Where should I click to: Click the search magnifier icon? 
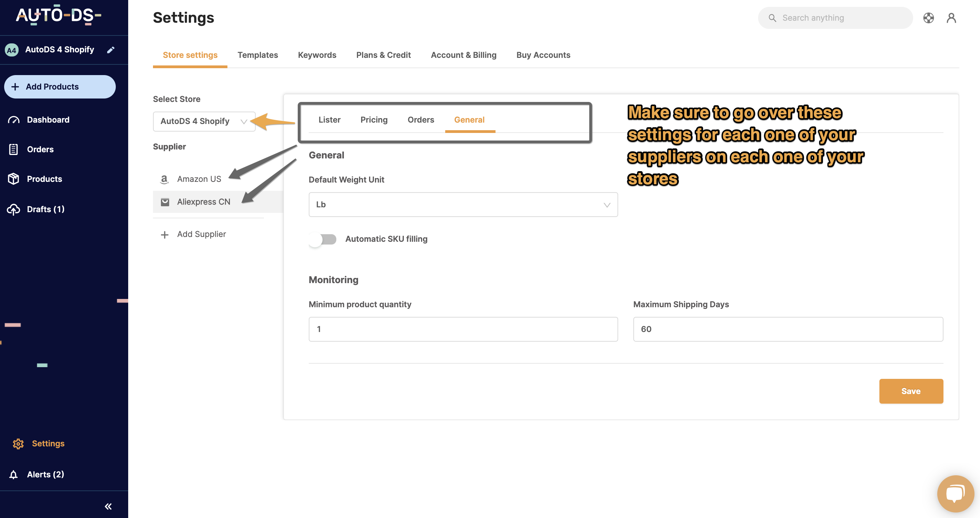pyautogui.click(x=772, y=18)
